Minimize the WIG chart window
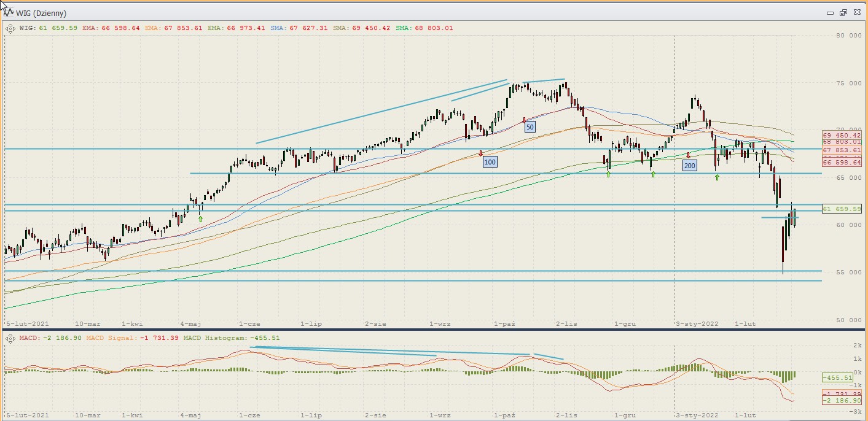This screenshot has width=868, height=421. 831,12
